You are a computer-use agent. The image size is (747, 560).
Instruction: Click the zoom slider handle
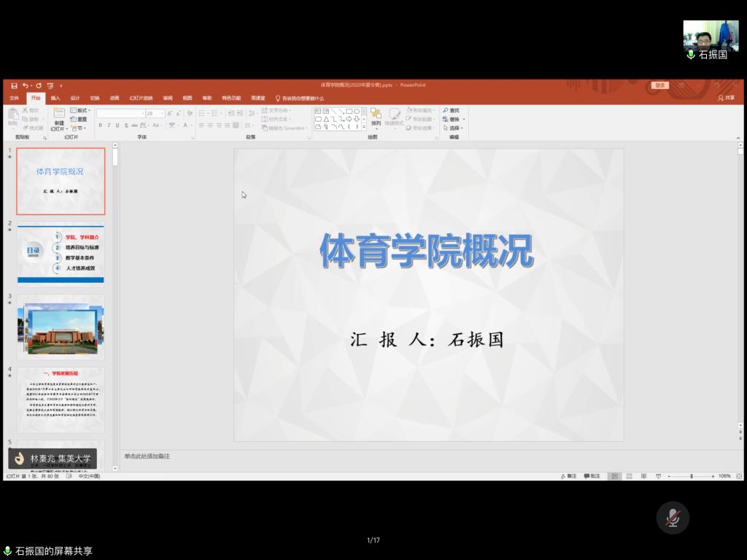coord(692,476)
